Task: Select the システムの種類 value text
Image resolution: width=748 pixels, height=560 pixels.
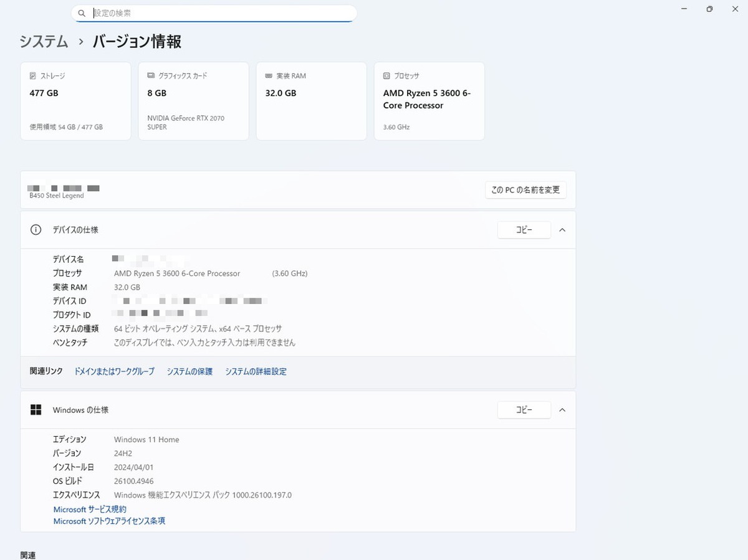Action: (198, 328)
